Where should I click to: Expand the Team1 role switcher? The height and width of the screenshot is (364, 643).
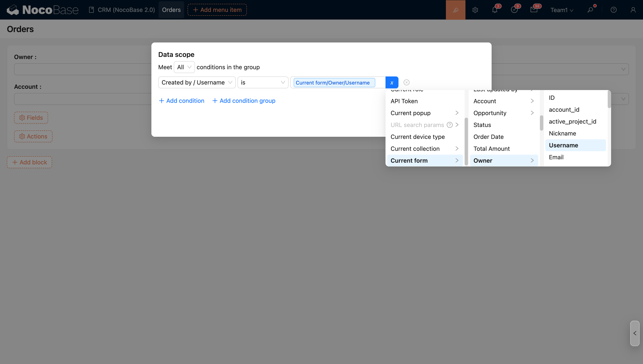pos(562,10)
